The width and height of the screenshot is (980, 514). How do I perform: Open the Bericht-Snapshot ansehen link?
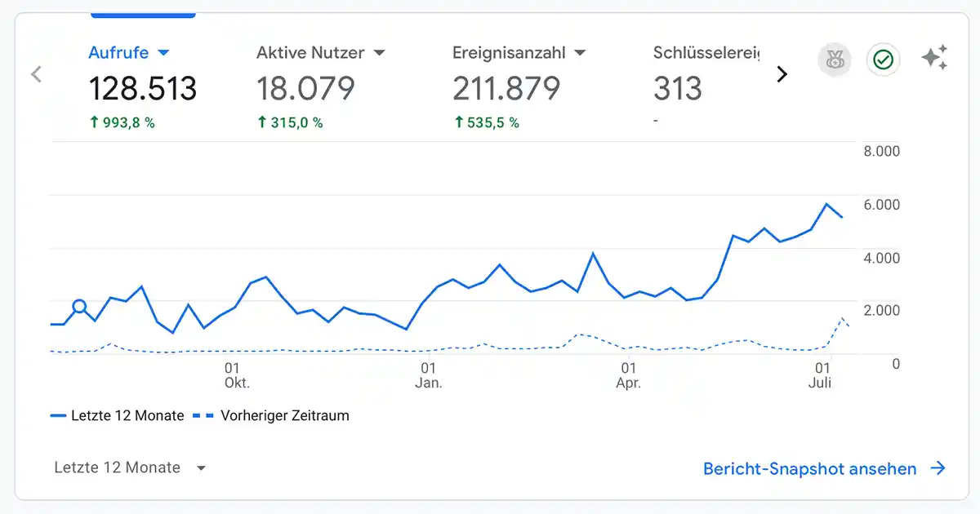[809, 468]
